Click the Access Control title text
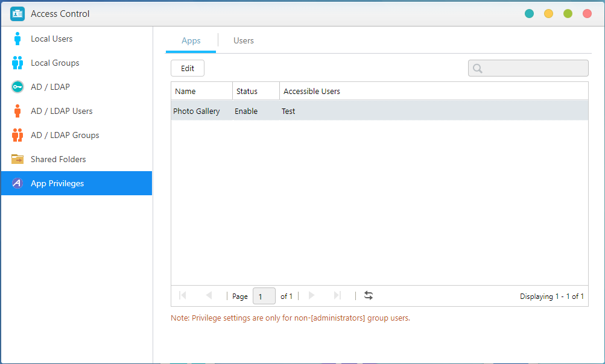The image size is (605, 364). [x=60, y=14]
